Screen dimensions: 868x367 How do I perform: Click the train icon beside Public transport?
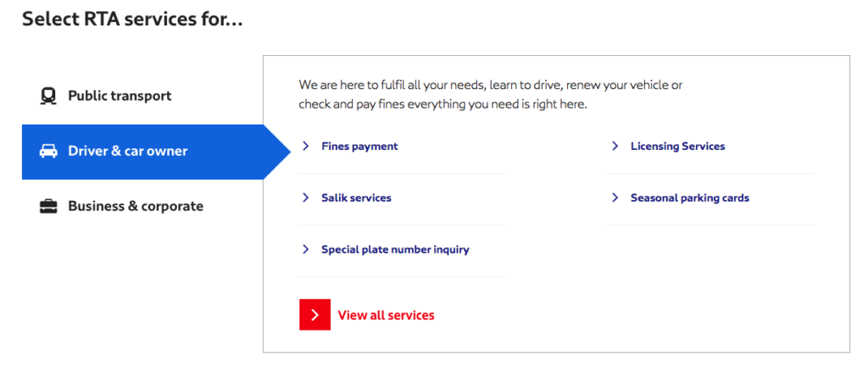click(x=48, y=96)
